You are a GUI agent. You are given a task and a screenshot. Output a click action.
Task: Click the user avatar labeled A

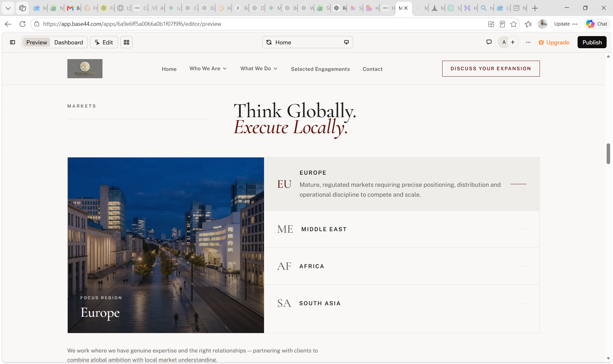click(504, 42)
